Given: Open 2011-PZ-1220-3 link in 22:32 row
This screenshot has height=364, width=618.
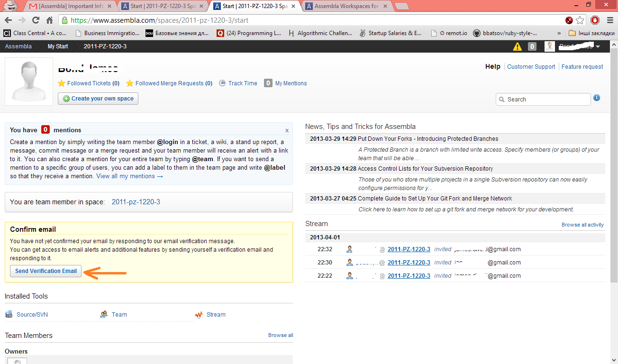Looking at the screenshot, I should coord(409,249).
